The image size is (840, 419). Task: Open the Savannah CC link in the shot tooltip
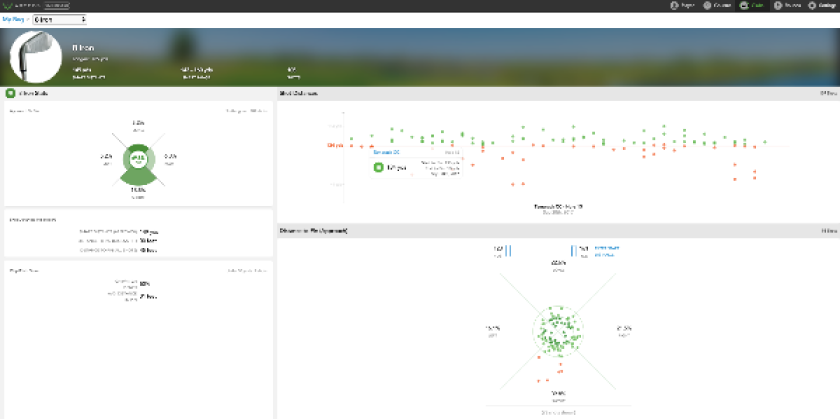[386, 153]
